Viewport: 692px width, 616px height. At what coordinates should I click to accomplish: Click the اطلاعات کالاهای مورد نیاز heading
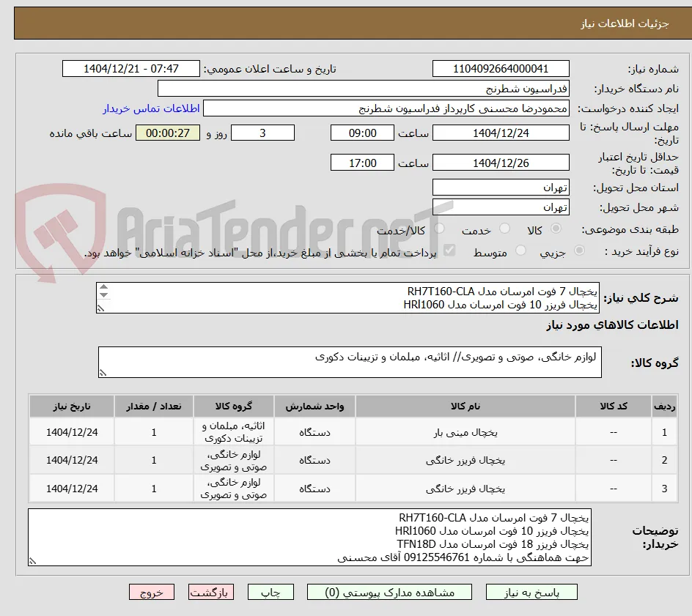click(x=612, y=325)
